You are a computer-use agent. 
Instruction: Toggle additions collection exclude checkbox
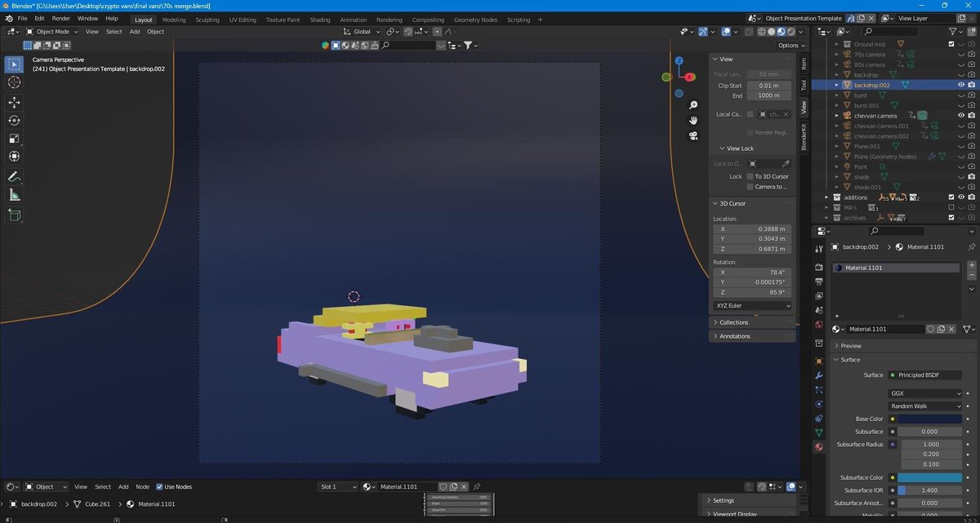[x=951, y=197]
